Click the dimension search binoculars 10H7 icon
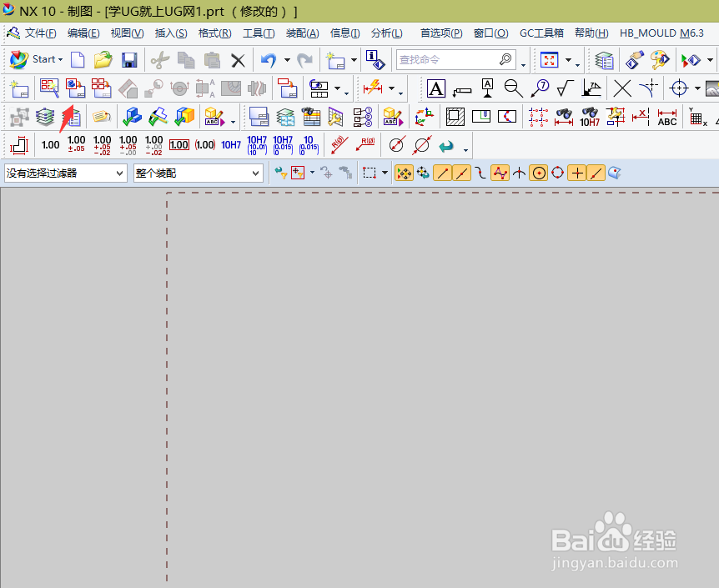719x588 pixels. [590, 117]
